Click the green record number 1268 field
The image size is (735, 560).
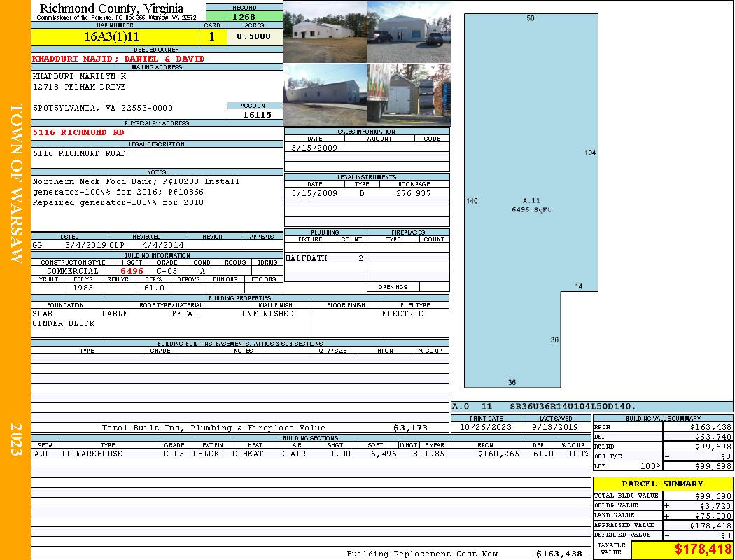[x=244, y=17]
